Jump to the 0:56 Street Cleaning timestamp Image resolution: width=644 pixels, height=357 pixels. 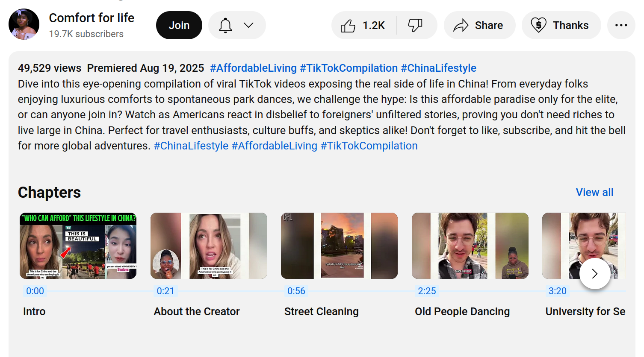coord(296,291)
